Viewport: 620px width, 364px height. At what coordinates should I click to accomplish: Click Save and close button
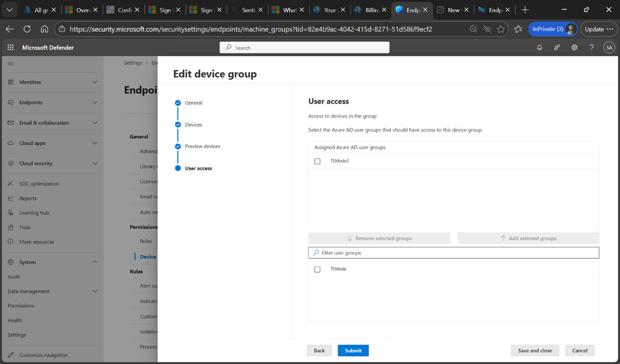pyautogui.click(x=534, y=350)
